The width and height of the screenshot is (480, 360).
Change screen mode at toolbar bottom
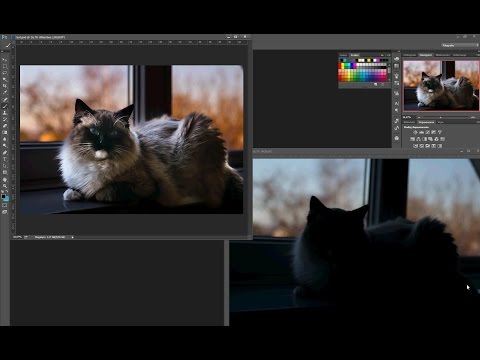click(5, 212)
